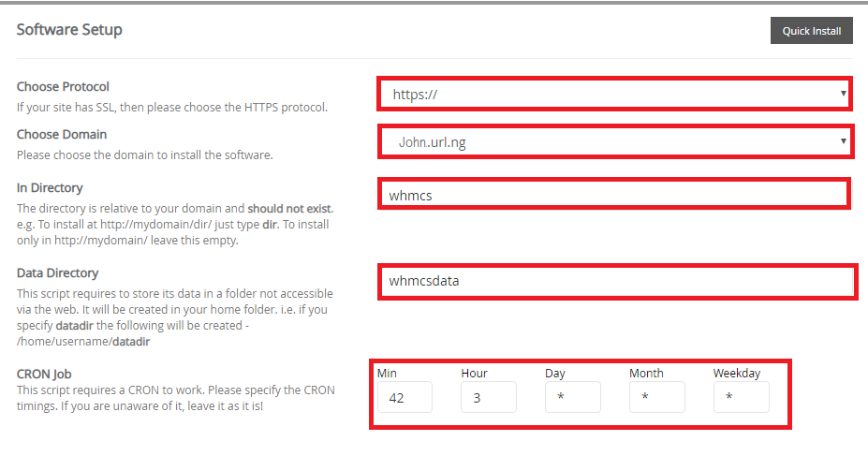Click the Min label above the CRON field
The image size is (868, 456).
coord(387,373)
